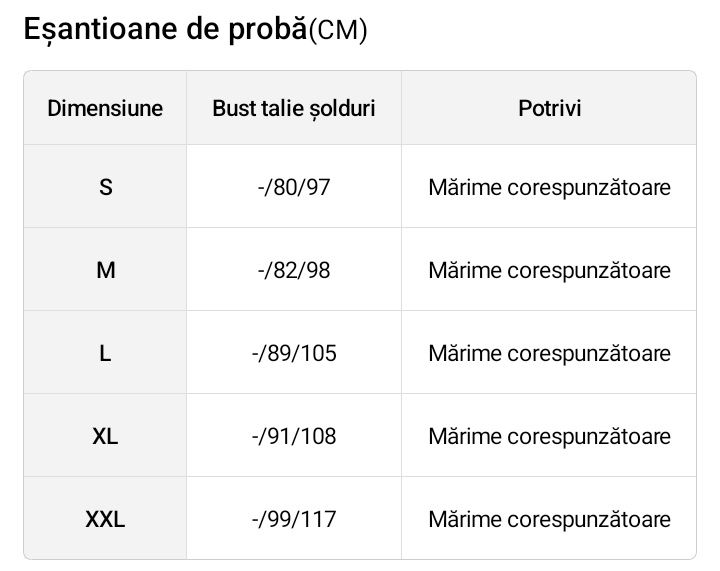This screenshot has height=571, width=720.
Task: Click the L size cell
Action: 105,353
